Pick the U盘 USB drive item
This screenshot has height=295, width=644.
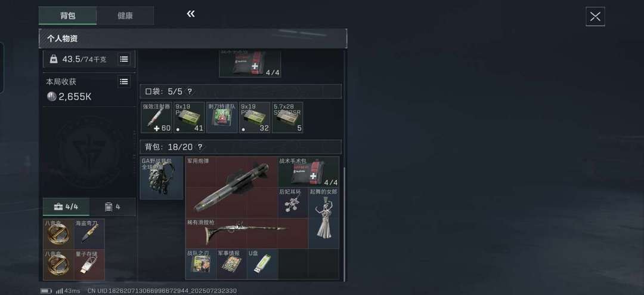[x=262, y=264]
